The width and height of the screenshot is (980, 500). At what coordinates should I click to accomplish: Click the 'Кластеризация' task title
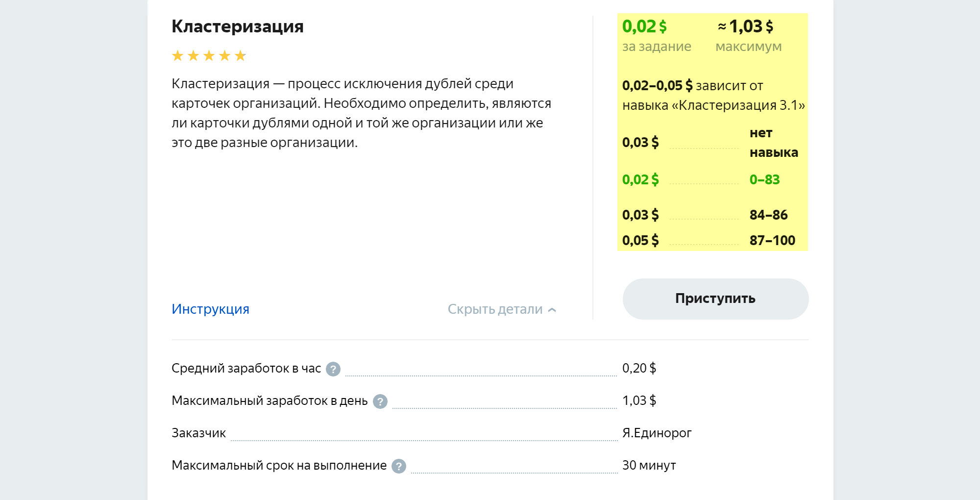click(237, 26)
